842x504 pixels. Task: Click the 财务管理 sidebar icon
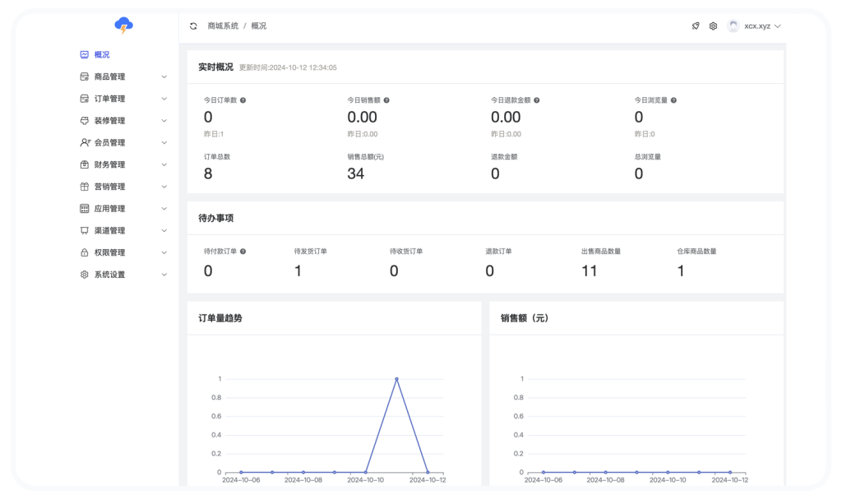coord(85,164)
